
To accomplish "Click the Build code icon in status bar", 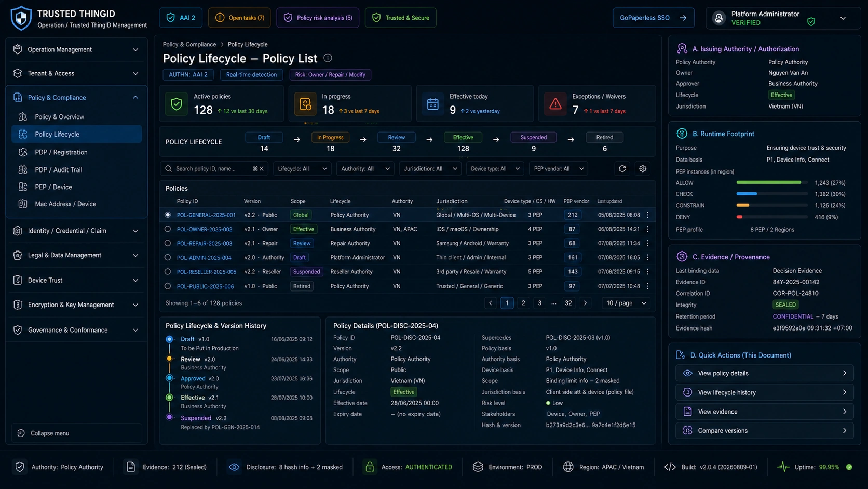I will click(x=670, y=467).
